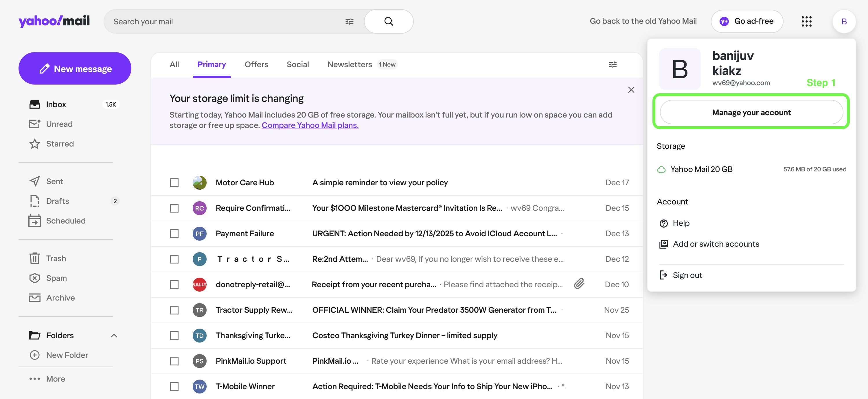Select the Motor Care Hub email checkbox

point(174,182)
